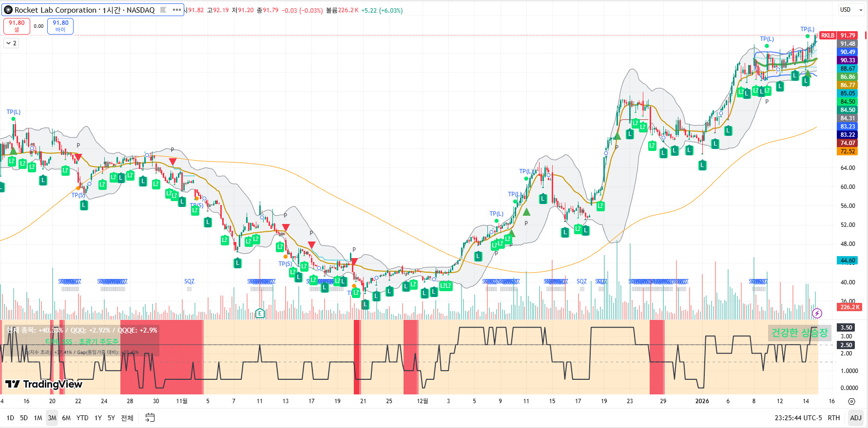Image resolution: width=868 pixels, height=428 pixels.
Task: Click the red 91.80 sell button
Action: (x=17, y=26)
